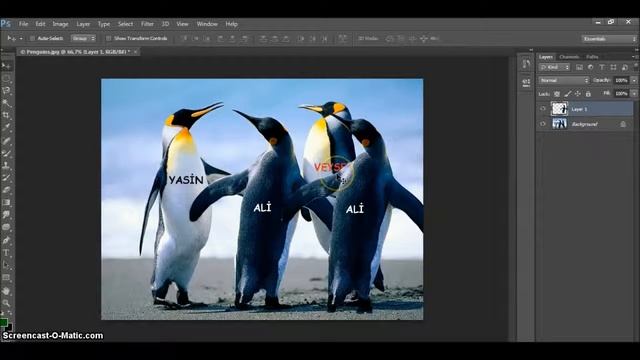Select the Quick Selection wand tool
The width and height of the screenshot is (640, 360).
click(6, 103)
